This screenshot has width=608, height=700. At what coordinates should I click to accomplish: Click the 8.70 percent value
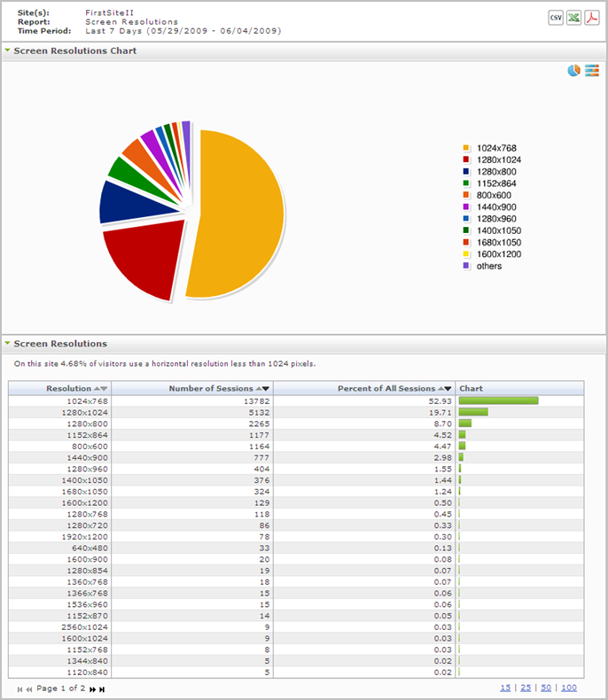pyautogui.click(x=443, y=424)
